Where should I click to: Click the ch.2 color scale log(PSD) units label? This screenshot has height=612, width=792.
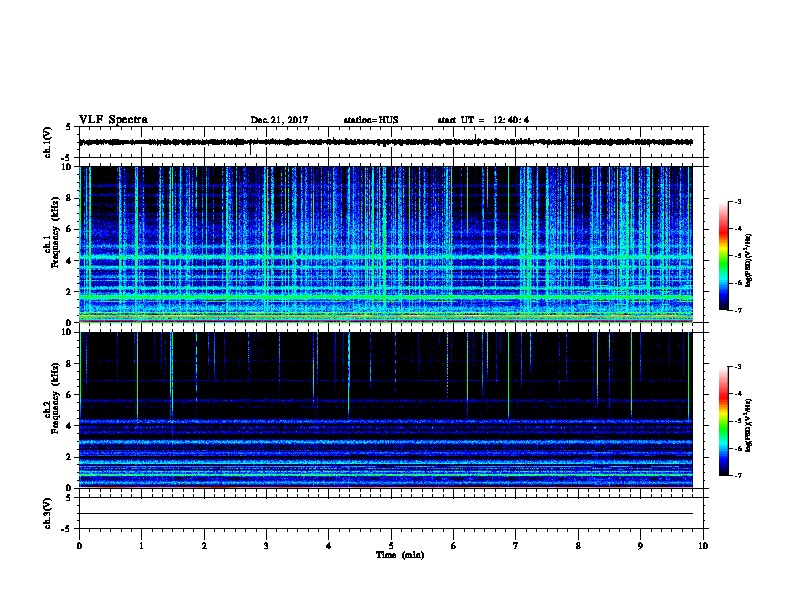(749, 426)
